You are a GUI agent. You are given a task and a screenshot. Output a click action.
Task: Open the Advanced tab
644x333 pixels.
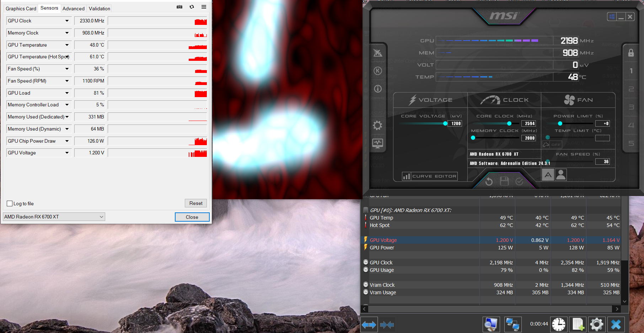[74, 9]
